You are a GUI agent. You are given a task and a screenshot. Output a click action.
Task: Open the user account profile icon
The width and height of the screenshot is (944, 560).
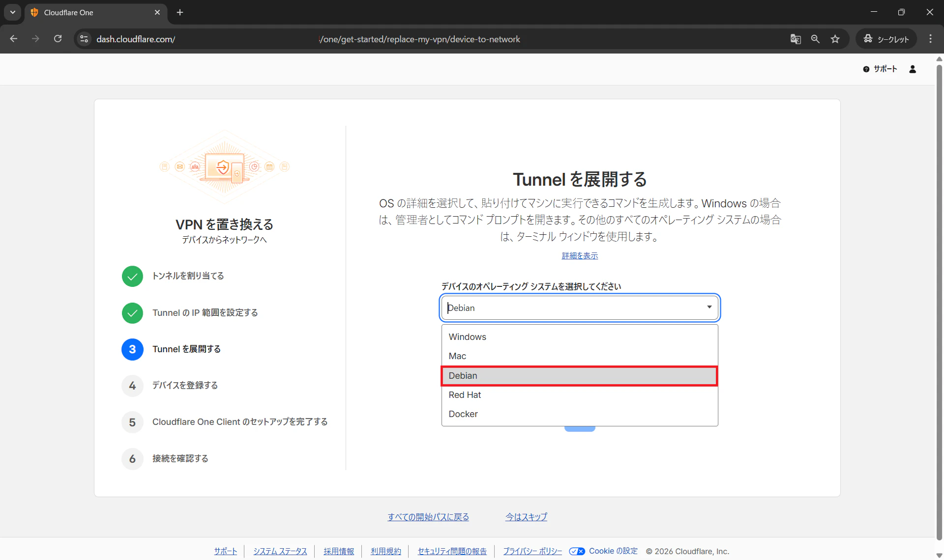click(x=913, y=69)
